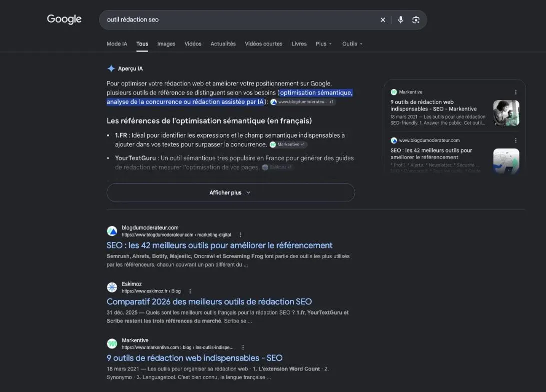The image size is (546, 392).
Task: Select the Tous tab
Action: pos(142,44)
